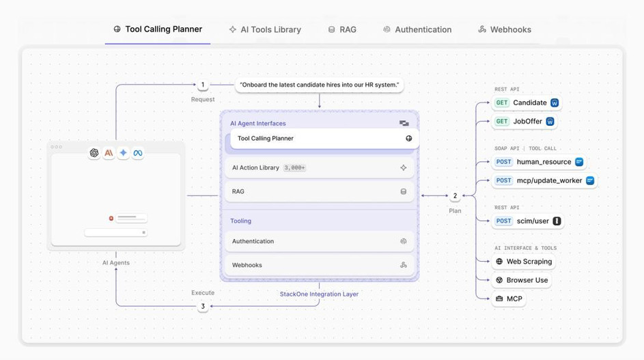Click the black icon next to scim/user

(x=557, y=221)
